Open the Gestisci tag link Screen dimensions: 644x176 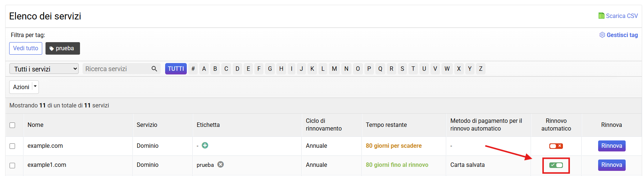(622, 35)
